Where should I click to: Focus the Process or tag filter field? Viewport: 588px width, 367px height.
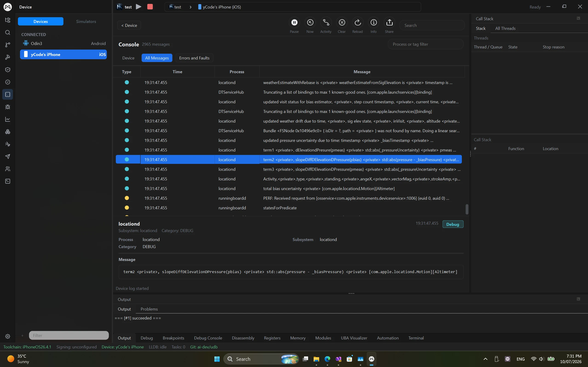[426, 44]
